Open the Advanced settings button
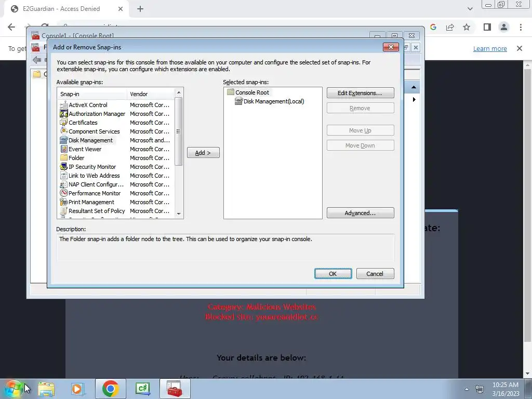This screenshot has height=399, width=532. [361, 213]
